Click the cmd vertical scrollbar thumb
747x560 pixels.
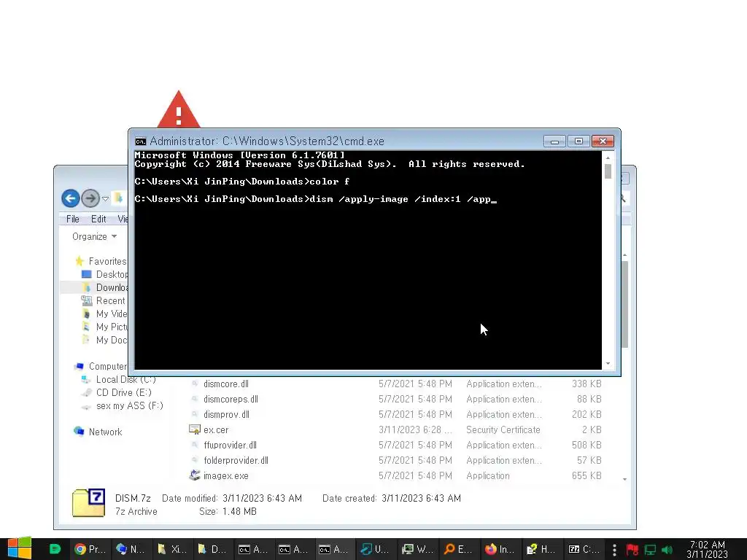(608, 171)
